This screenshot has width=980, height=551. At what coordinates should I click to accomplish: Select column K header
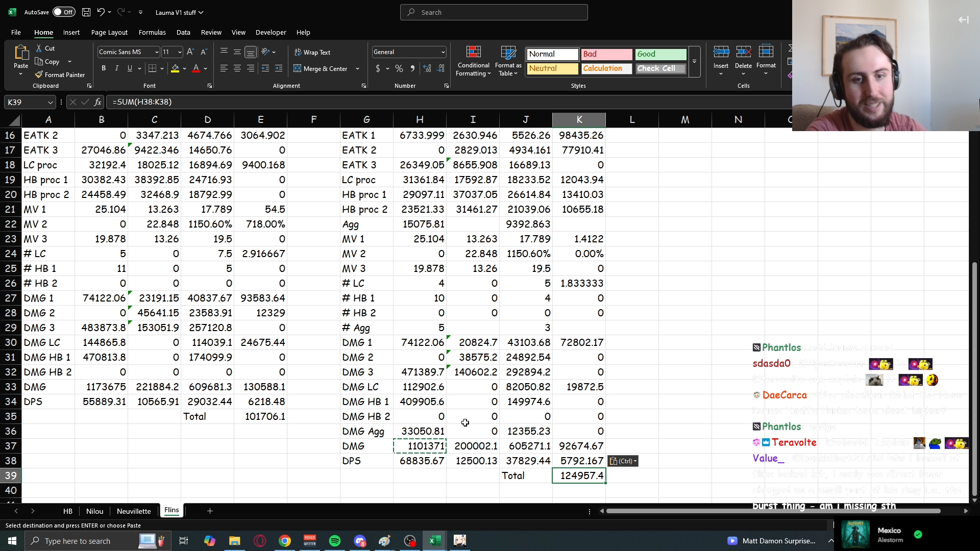[x=579, y=119]
